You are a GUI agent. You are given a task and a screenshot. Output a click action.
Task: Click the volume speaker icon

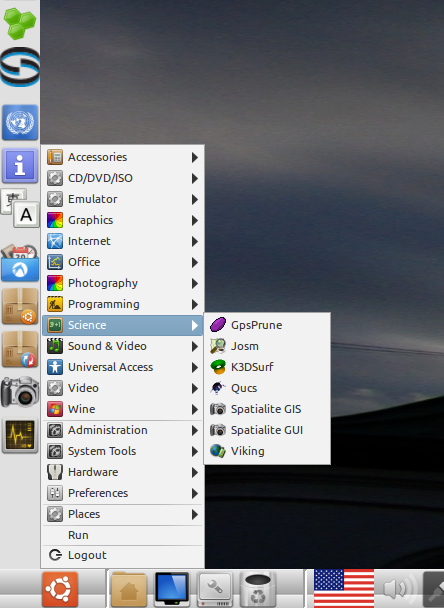[x=398, y=589]
